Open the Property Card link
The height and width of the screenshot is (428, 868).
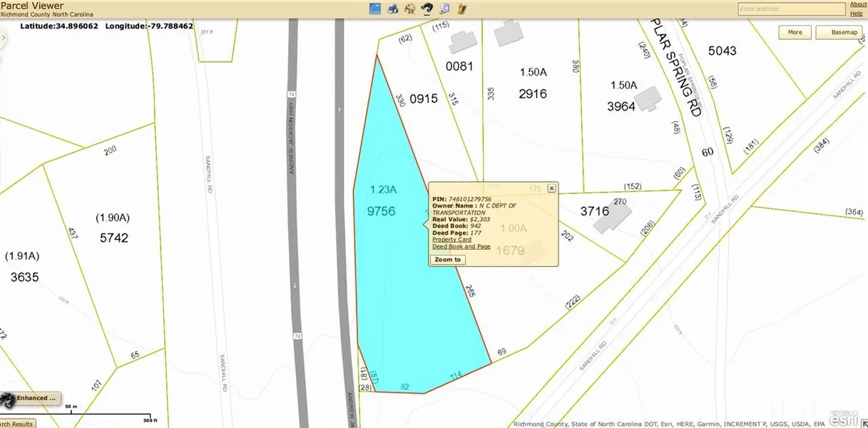pyautogui.click(x=451, y=240)
